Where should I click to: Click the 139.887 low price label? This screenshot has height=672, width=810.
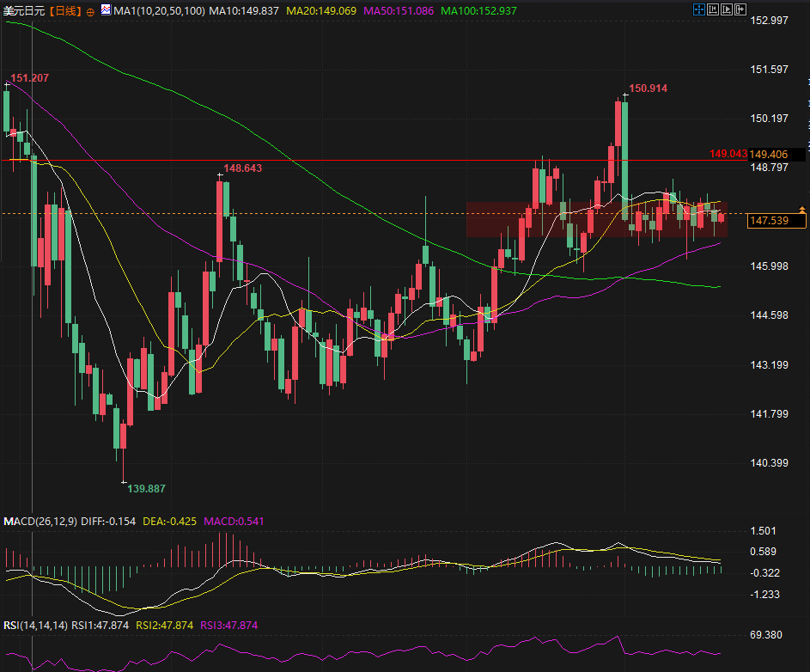click(146, 488)
